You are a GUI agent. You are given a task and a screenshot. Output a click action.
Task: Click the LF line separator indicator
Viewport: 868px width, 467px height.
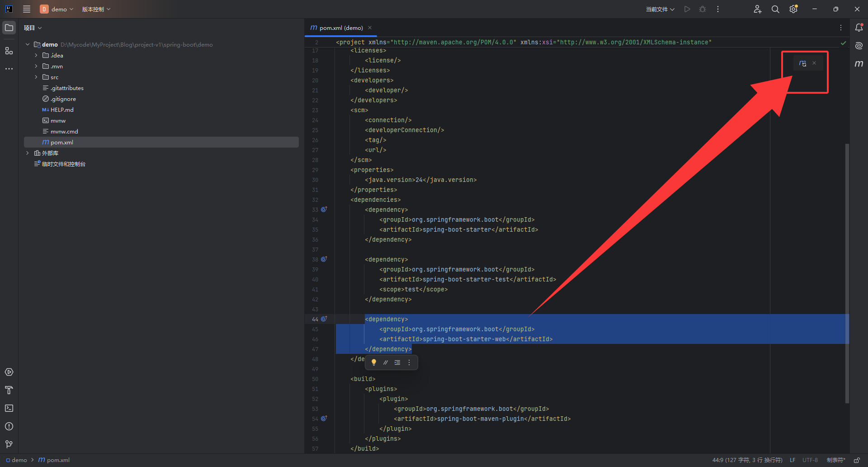pyautogui.click(x=792, y=460)
